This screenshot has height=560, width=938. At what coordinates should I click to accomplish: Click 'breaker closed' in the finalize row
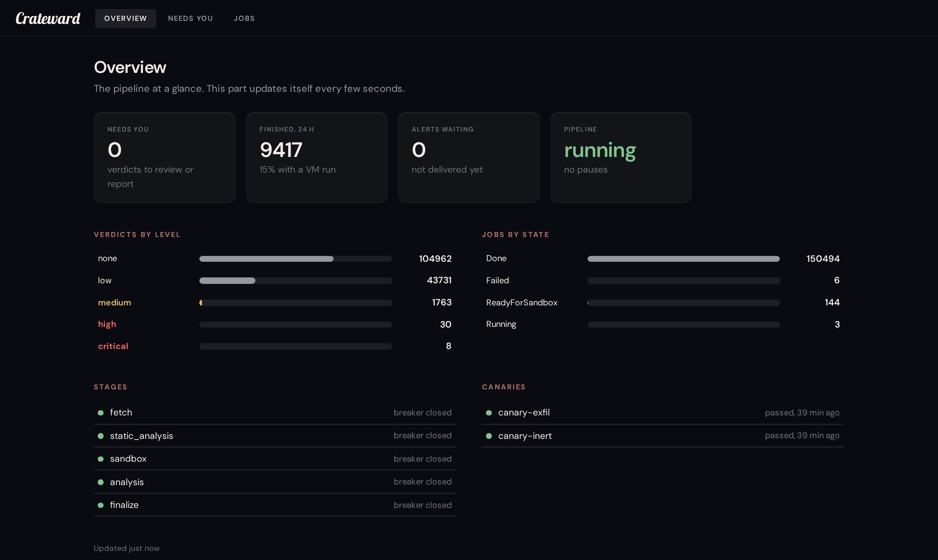422,505
